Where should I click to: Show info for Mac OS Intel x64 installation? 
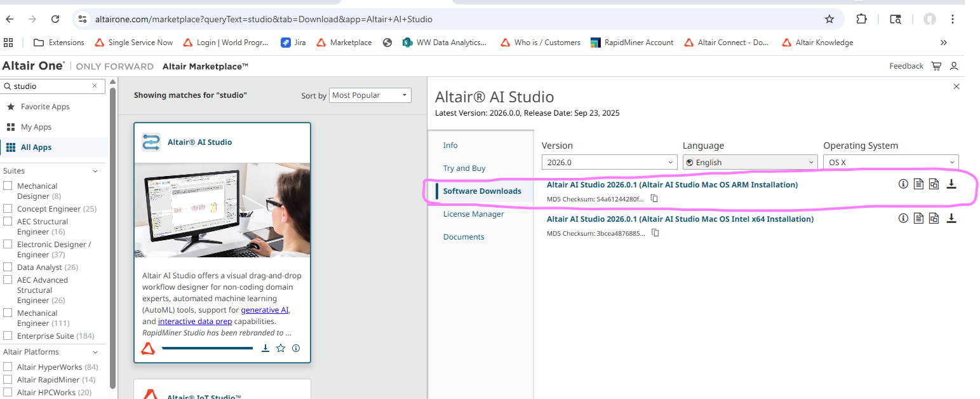(903, 219)
